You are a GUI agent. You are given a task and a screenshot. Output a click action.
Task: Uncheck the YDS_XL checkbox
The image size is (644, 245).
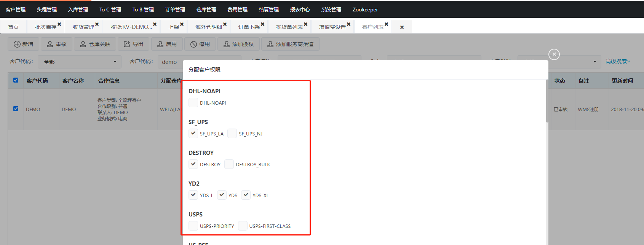tap(246, 195)
